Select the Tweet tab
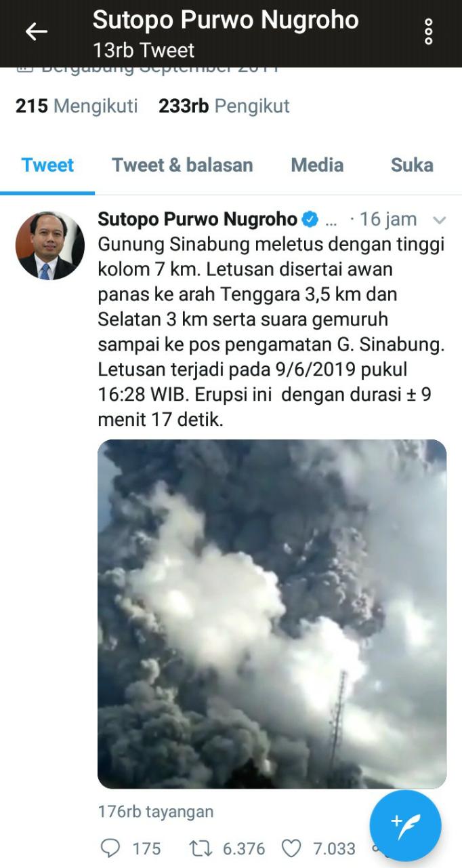The image size is (462, 868). coord(47,165)
